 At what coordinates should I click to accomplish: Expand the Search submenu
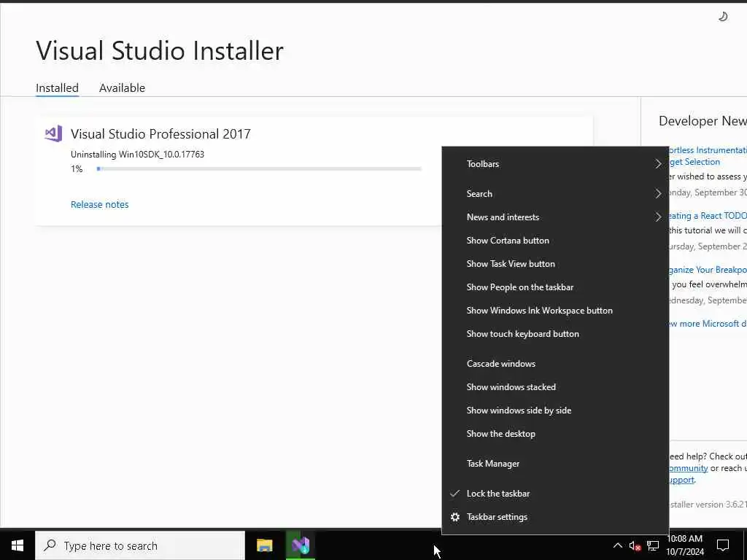coord(555,194)
